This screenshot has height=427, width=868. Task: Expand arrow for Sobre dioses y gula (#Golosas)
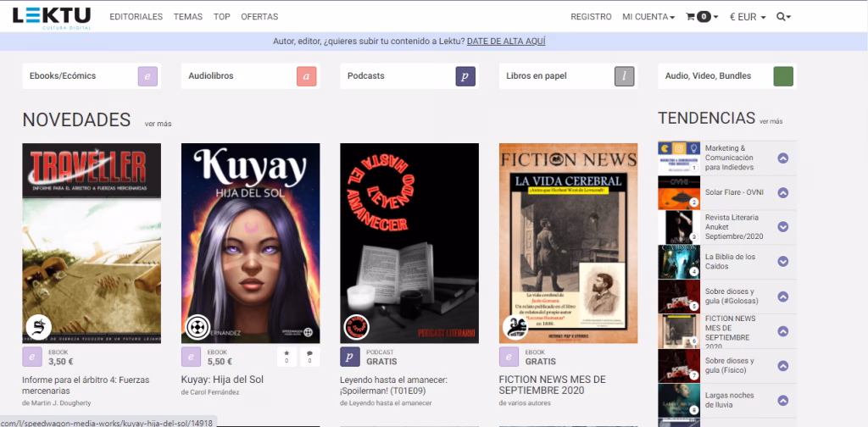coord(782,297)
